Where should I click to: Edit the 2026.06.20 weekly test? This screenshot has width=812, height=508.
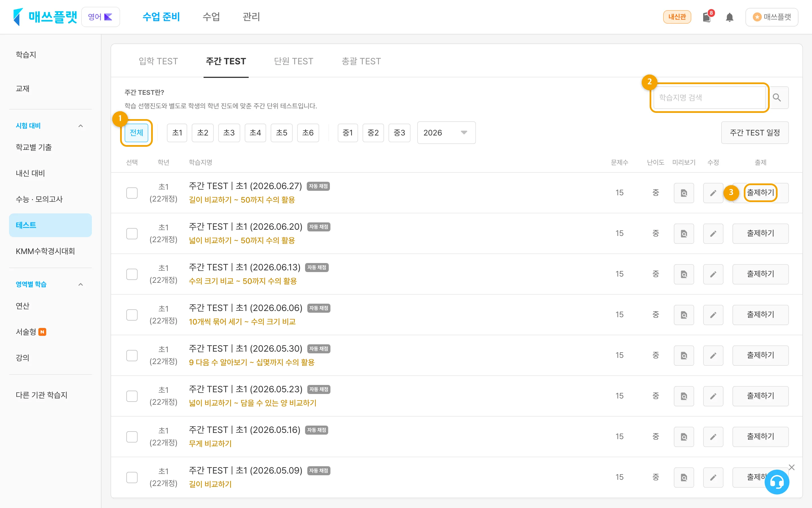click(x=713, y=233)
